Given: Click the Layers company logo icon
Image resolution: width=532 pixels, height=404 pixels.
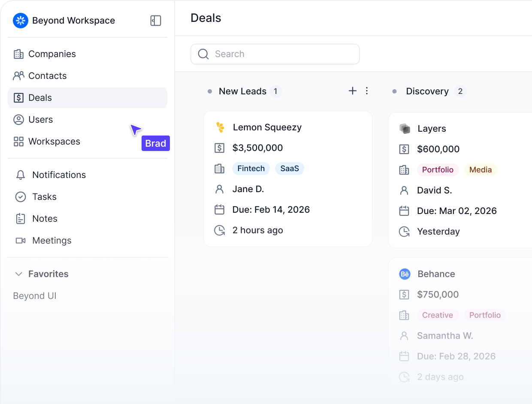Looking at the screenshot, I should [405, 129].
